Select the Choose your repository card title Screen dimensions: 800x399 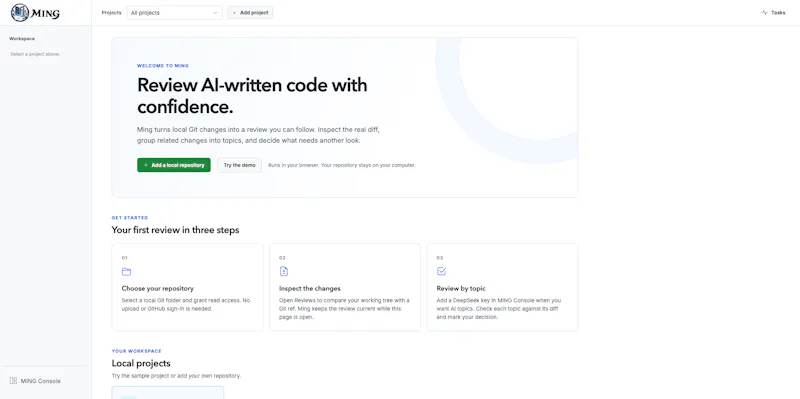(x=158, y=288)
